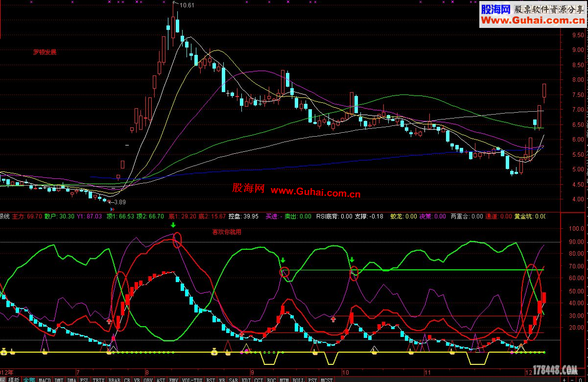The image size is (588, 382).
Task: Open the MCST indicator tab
Action: [x=327, y=380]
